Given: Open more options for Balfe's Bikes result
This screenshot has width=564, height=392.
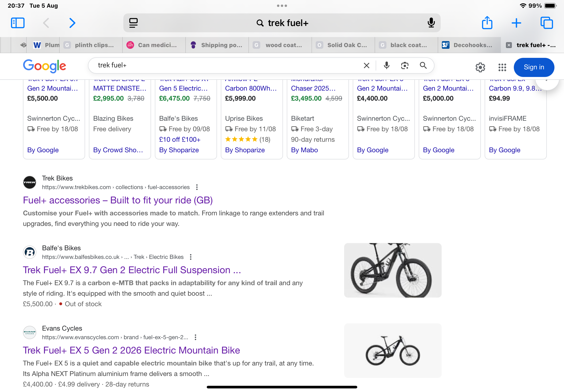Looking at the screenshot, I should tap(190, 257).
